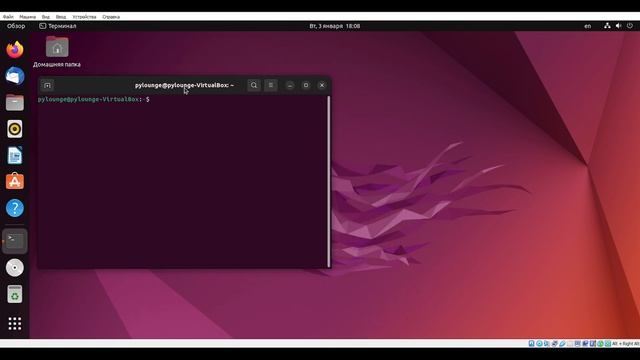640x360 pixels.
Task: Open the clock showing Вт, 3 января 18:08
Action: click(335, 26)
